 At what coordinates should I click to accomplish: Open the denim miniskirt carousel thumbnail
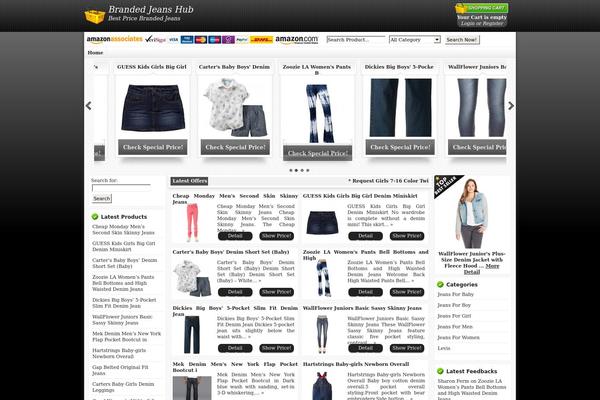click(153, 108)
